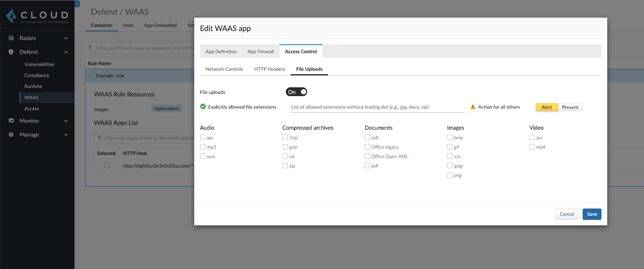Click the firewall rules filter field
Viewport: 644px width, 269px height.
tap(140, 48)
